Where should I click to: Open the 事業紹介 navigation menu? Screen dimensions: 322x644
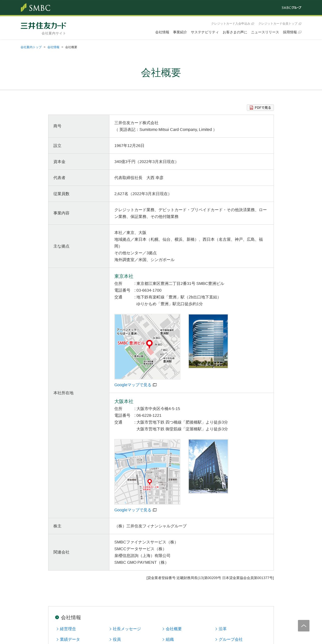coord(180,32)
